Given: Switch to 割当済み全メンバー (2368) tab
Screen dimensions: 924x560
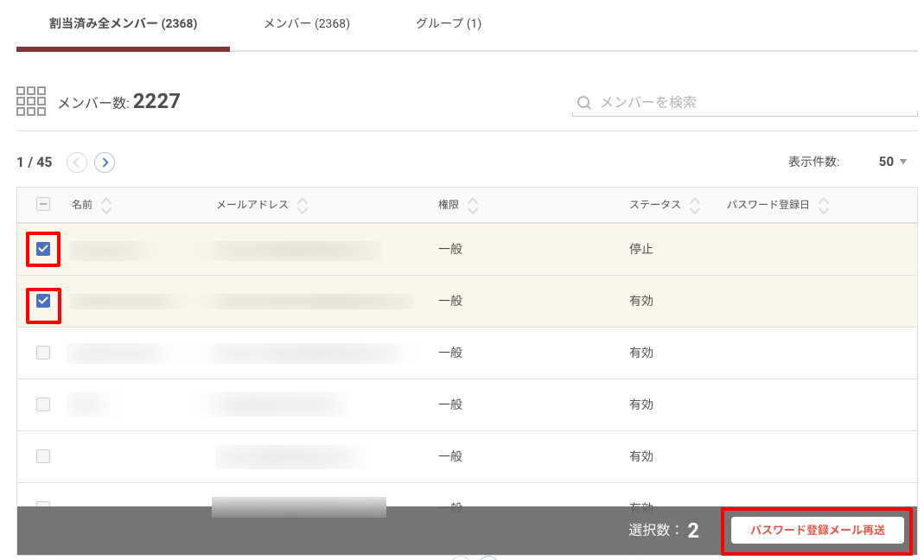Looking at the screenshot, I should point(123,23).
